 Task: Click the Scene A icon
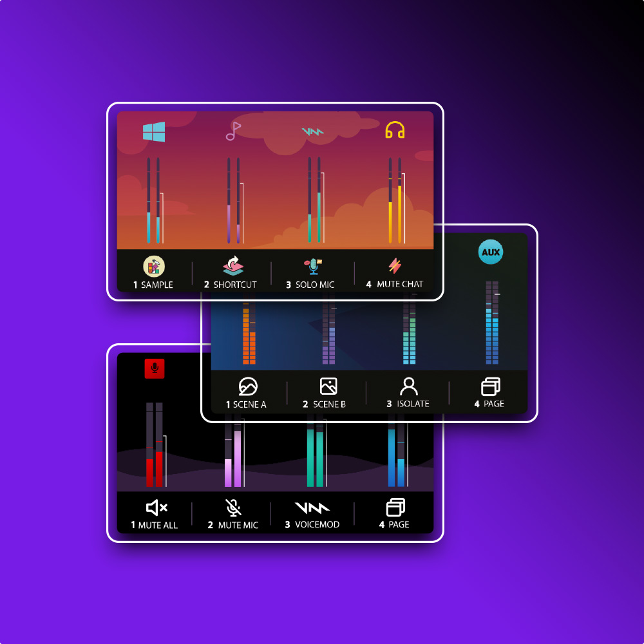click(x=248, y=386)
